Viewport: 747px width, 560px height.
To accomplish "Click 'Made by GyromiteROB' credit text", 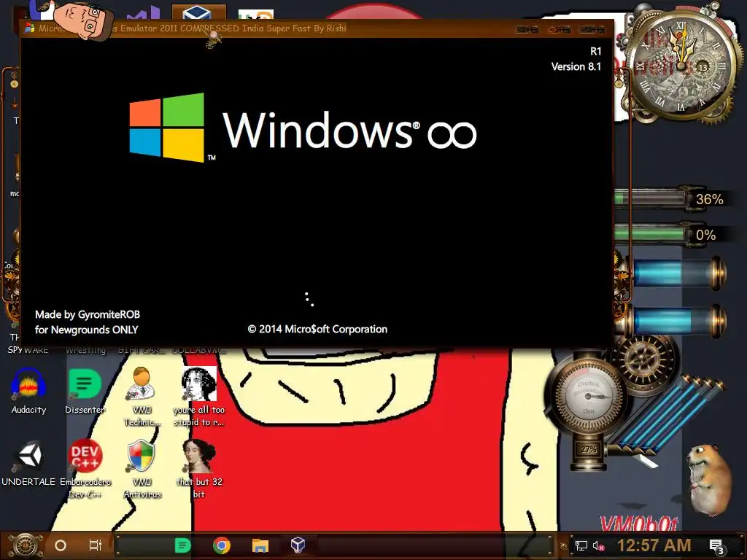I will click(x=88, y=314).
